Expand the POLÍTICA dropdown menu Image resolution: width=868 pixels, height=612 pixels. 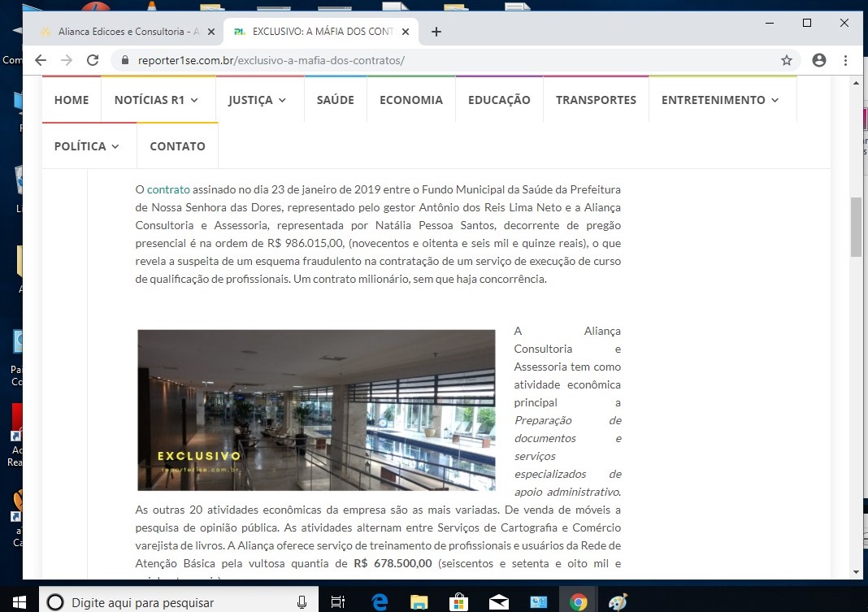tap(87, 146)
